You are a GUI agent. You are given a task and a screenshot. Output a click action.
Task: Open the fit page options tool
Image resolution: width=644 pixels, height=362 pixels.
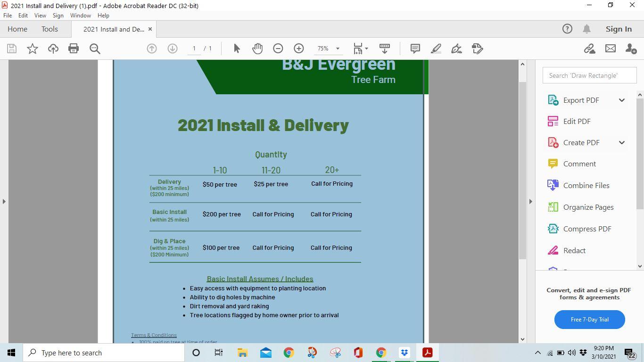click(358, 49)
